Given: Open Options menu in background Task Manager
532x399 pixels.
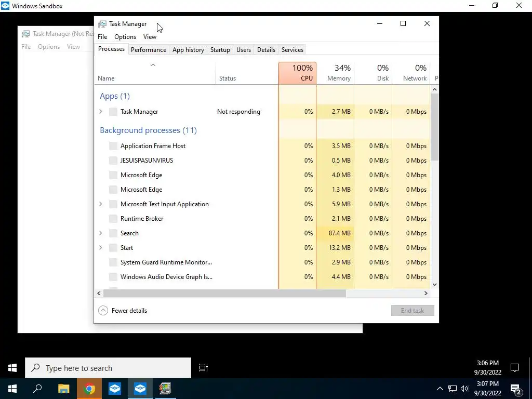Looking at the screenshot, I should (49, 47).
